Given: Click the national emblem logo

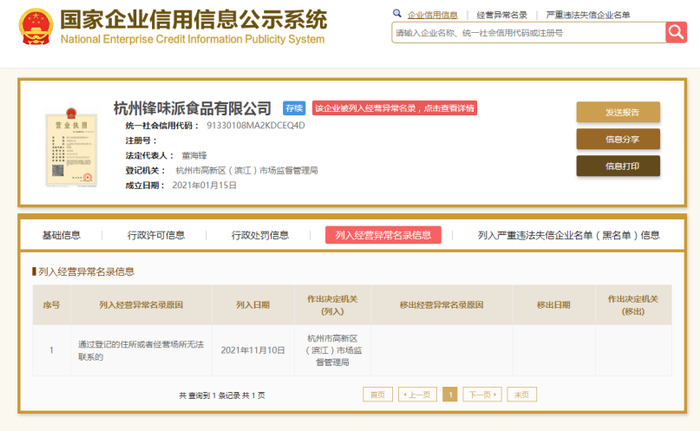Looking at the screenshot, I should [36, 27].
